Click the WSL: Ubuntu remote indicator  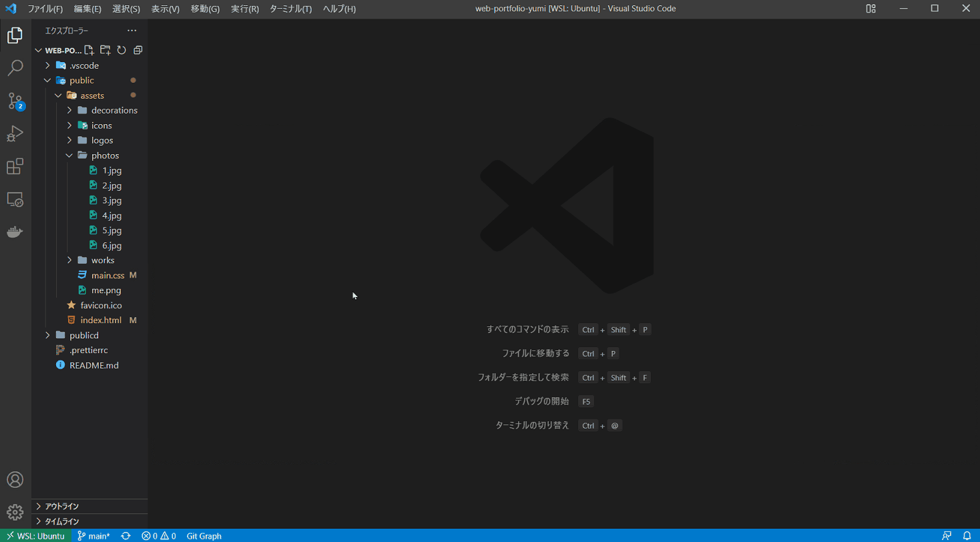click(x=36, y=536)
